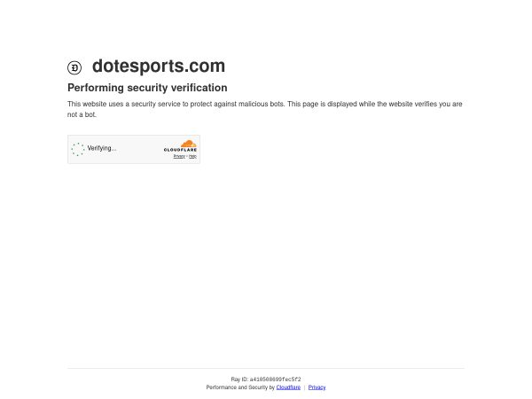Select the dotesports.com heading text
532x399 pixels.
click(x=159, y=66)
